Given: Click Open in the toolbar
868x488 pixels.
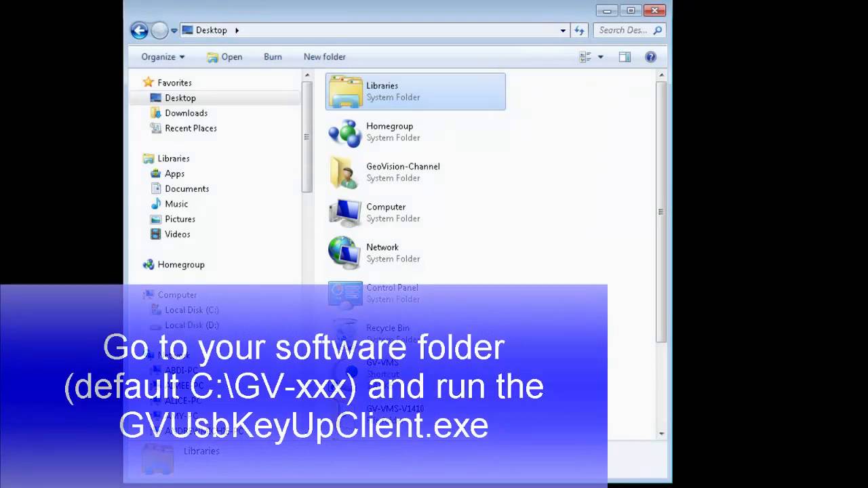Looking at the screenshot, I should (x=224, y=57).
